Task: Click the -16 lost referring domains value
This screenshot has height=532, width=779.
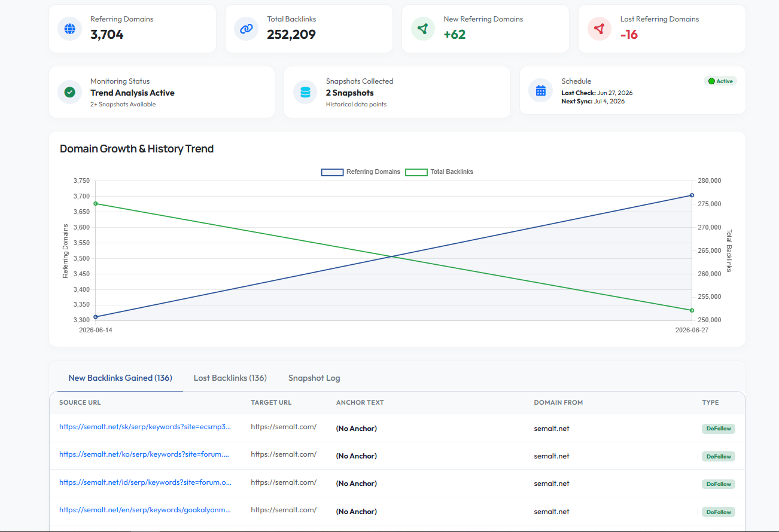Action: tap(629, 35)
